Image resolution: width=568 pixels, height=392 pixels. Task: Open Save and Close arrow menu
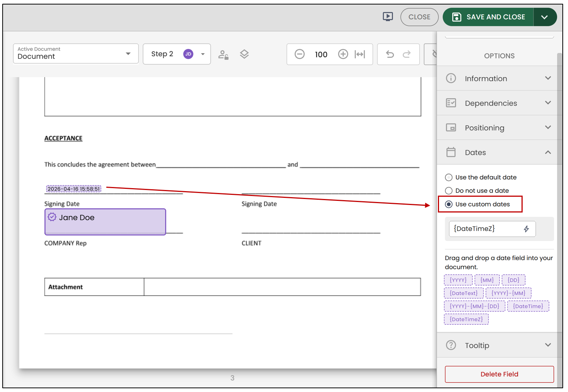tap(544, 17)
